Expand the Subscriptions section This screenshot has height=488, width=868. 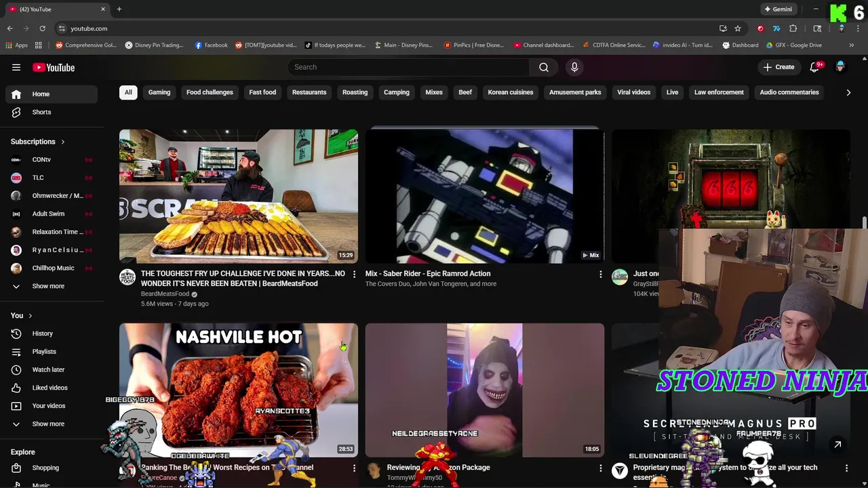pos(38,142)
